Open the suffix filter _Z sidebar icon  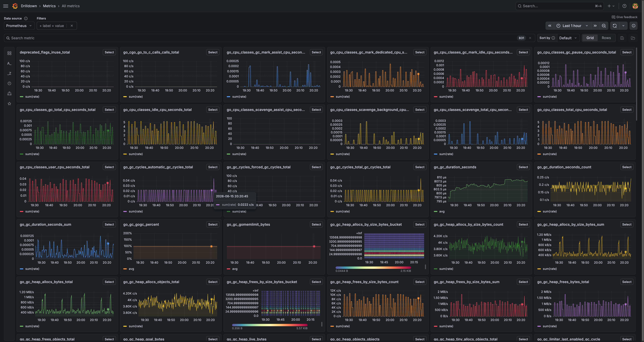(10, 73)
